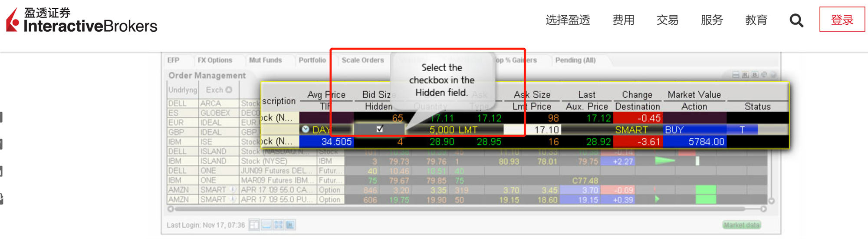The height and width of the screenshot is (239, 868).
Task: Open the TIF dropdown showing DAY
Action: (326, 129)
